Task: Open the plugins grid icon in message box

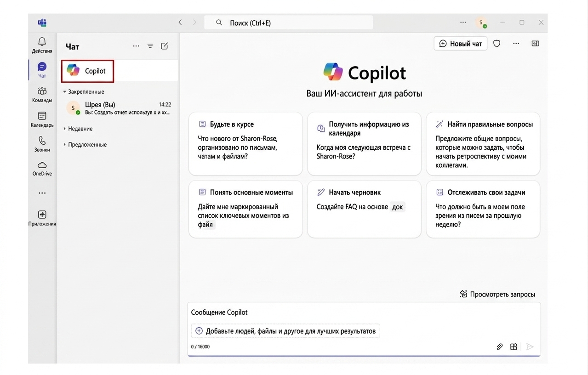Action: (x=514, y=347)
